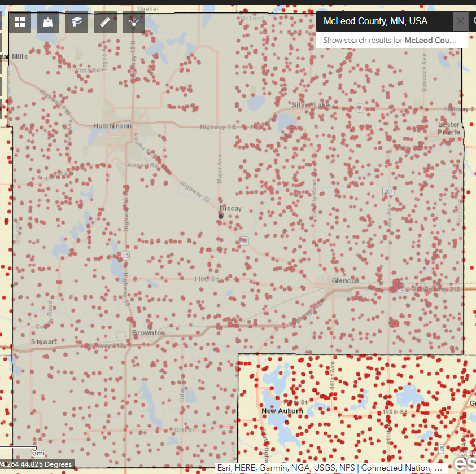
Task: Click the coordinates readout in degrees
Action: coord(36,464)
